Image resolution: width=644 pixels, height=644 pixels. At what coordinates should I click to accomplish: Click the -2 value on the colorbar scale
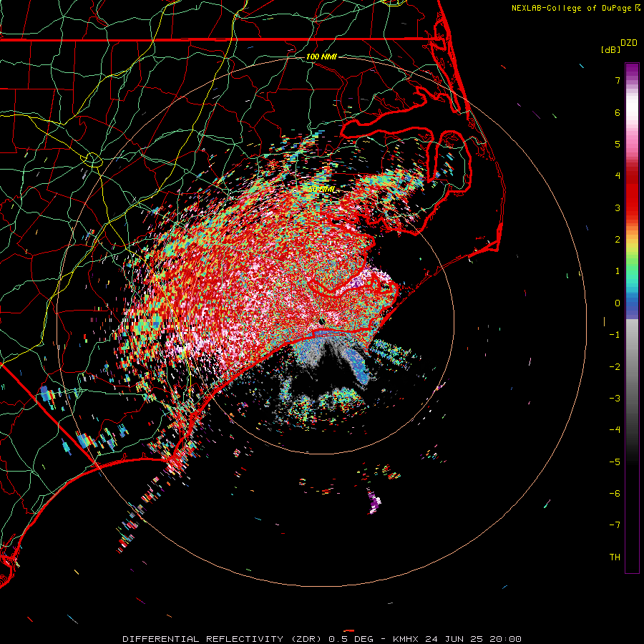[x=615, y=367]
